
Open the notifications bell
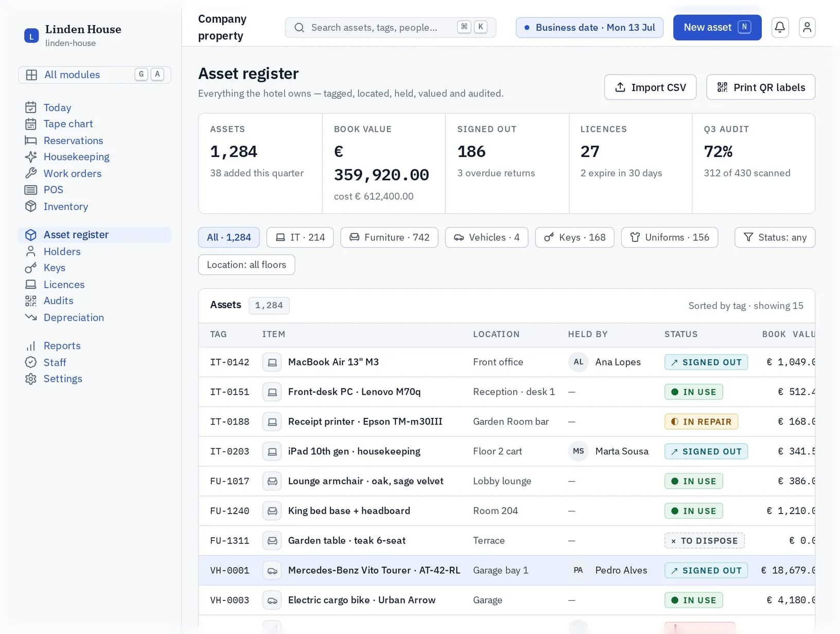(780, 27)
